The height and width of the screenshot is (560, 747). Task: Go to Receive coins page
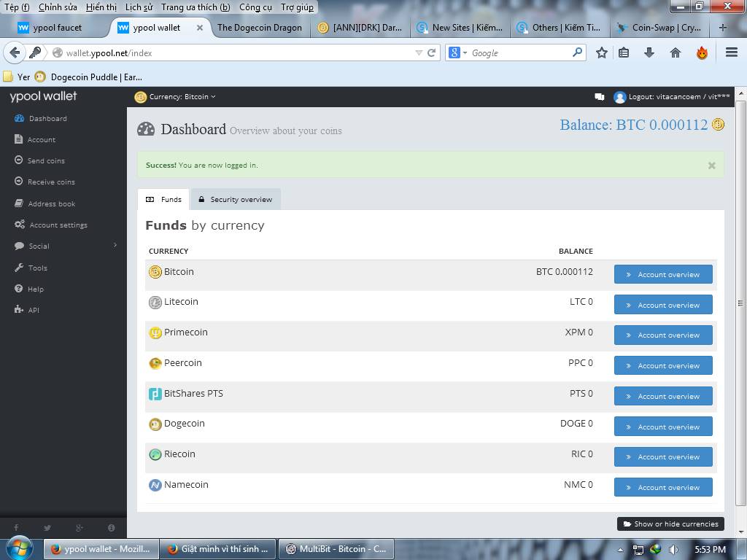point(44,182)
